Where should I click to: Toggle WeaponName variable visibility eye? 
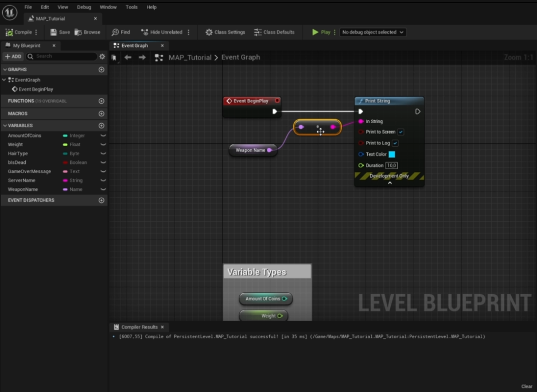tap(103, 189)
